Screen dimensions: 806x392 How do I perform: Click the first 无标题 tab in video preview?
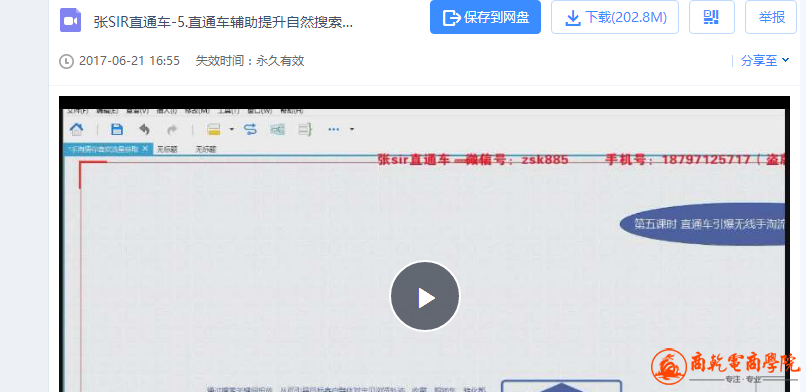click(x=167, y=150)
